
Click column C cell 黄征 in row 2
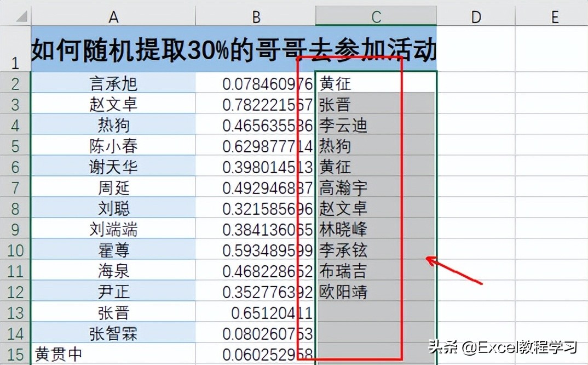[376, 83]
